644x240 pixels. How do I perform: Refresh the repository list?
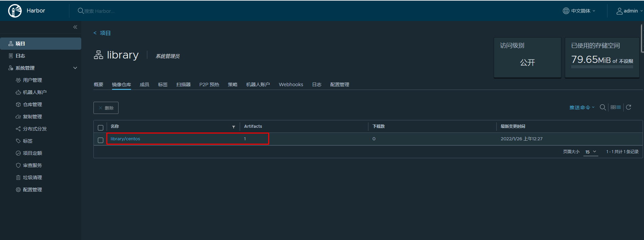point(628,107)
